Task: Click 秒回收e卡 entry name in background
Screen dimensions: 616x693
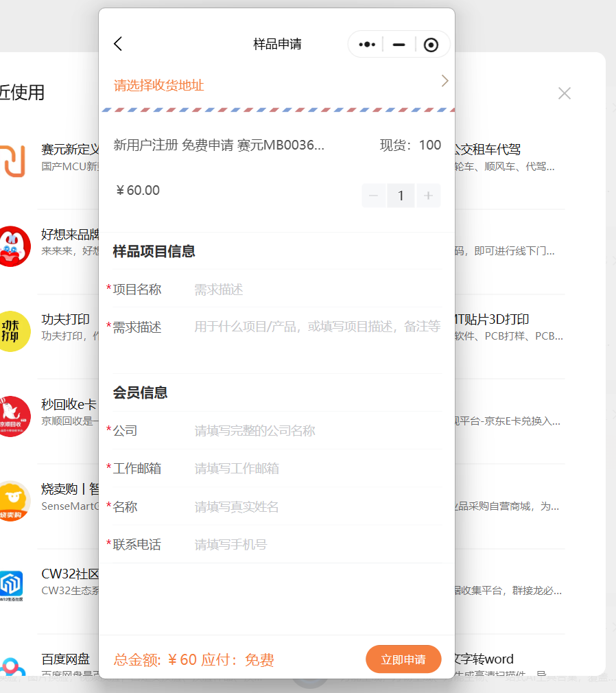Action: pyautogui.click(x=69, y=404)
